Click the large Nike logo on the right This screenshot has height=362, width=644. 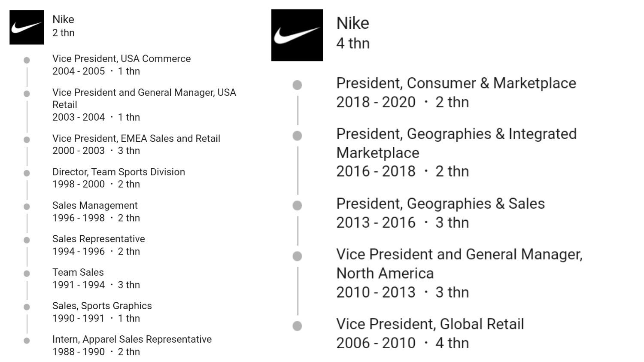click(x=297, y=35)
